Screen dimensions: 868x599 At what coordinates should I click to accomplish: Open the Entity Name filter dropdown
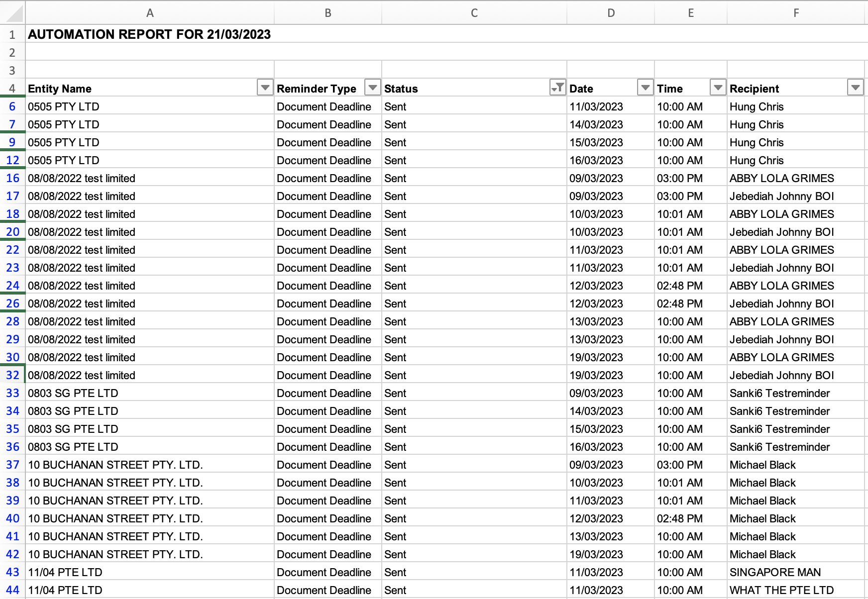[x=265, y=88]
